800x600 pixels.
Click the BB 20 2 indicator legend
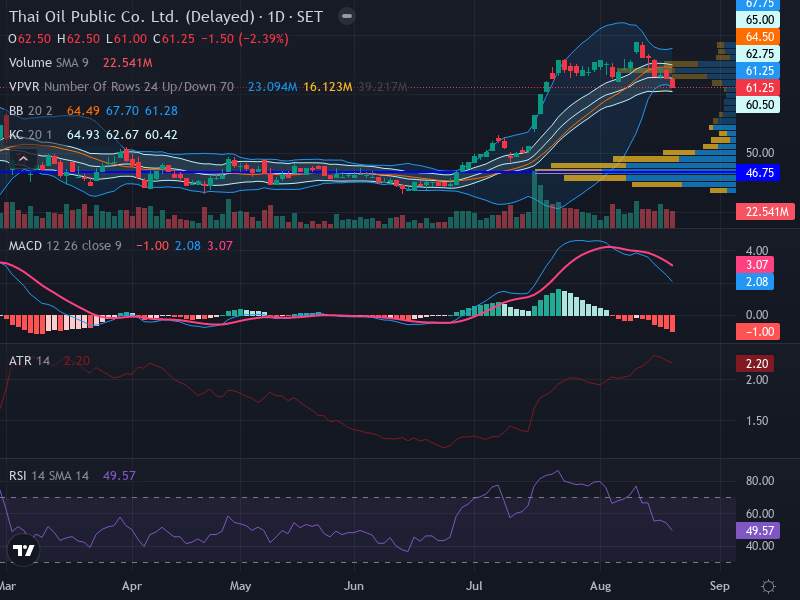[31, 111]
